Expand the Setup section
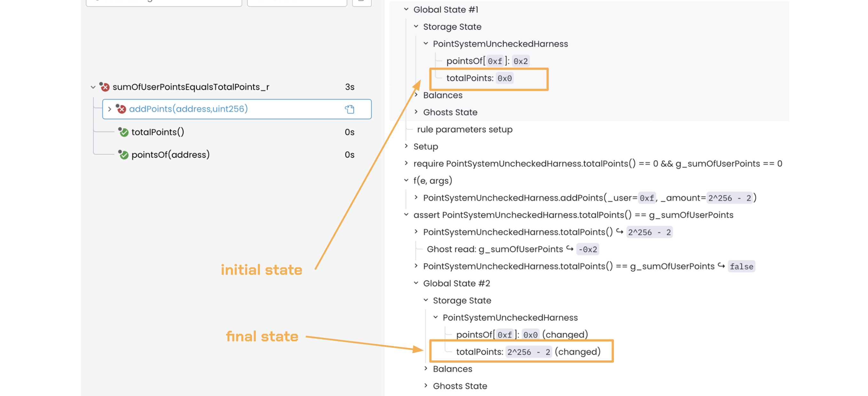This screenshot has width=868, height=396. [x=406, y=146]
